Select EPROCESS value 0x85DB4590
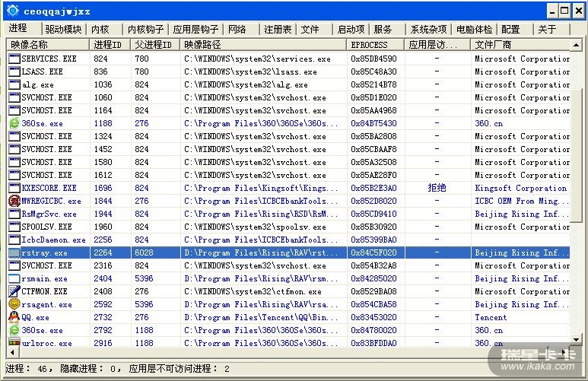This screenshot has width=588, height=381. click(x=374, y=59)
